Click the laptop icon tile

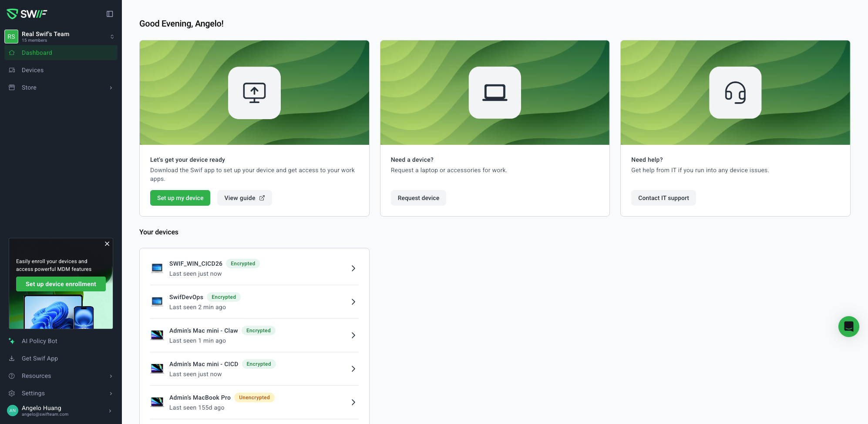(x=495, y=93)
